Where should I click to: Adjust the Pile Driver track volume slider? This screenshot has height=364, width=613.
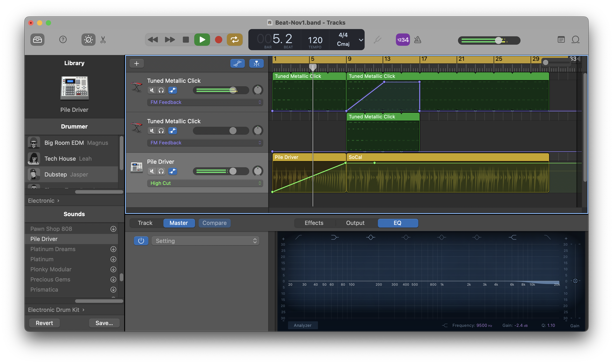coord(221,171)
